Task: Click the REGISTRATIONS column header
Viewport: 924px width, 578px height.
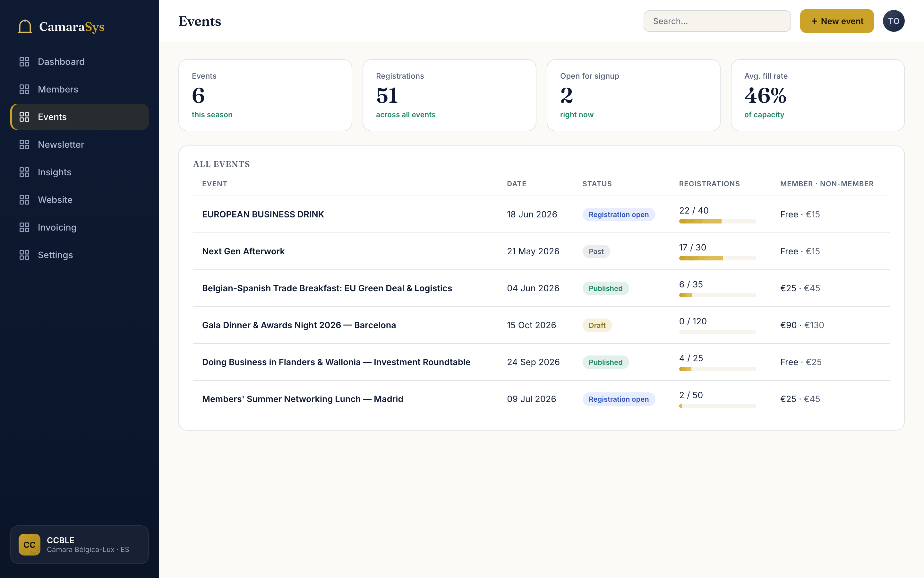Action: [x=709, y=183]
